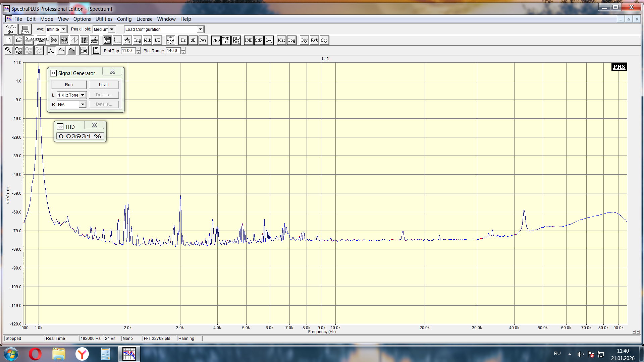Expand the Load Configuration combo box
Image resolution: width=644 pixels, height=362 pixels.
coord(200,29)
